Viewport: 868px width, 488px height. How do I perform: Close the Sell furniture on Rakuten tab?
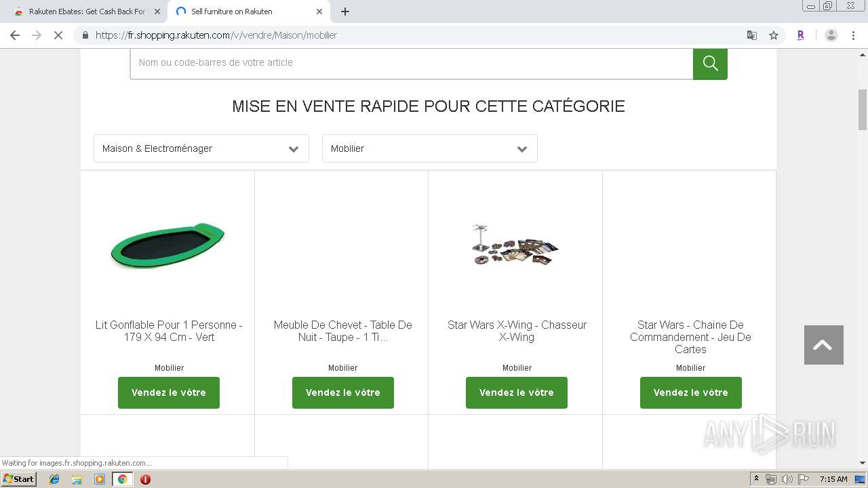319,12
